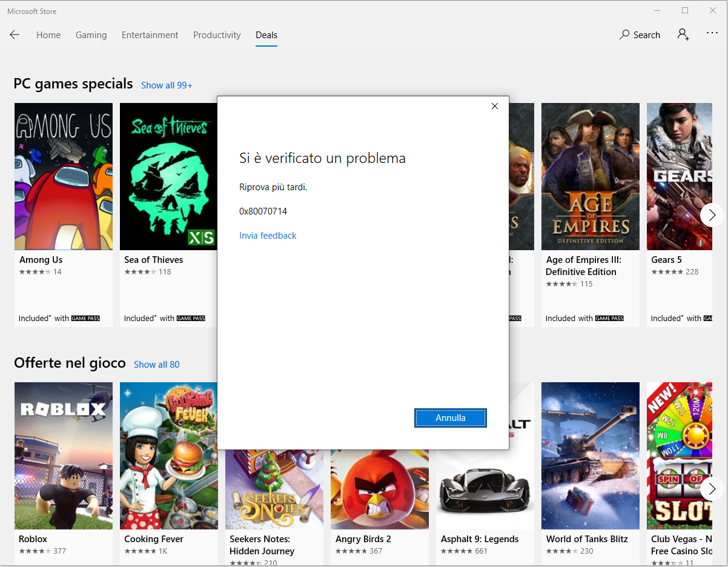
Task: Show all 80 Offerte nel gioco
Action: click(156, 365)
